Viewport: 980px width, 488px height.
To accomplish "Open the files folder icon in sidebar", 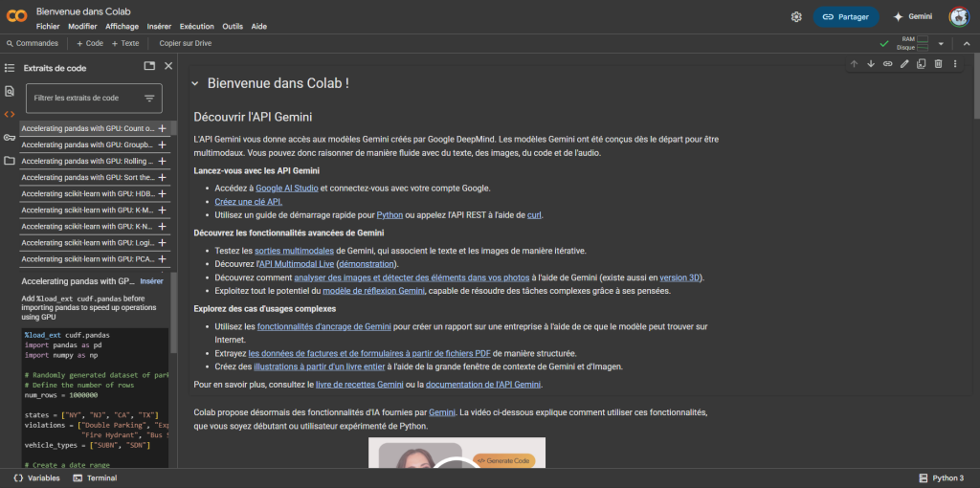I will (10, 161).
